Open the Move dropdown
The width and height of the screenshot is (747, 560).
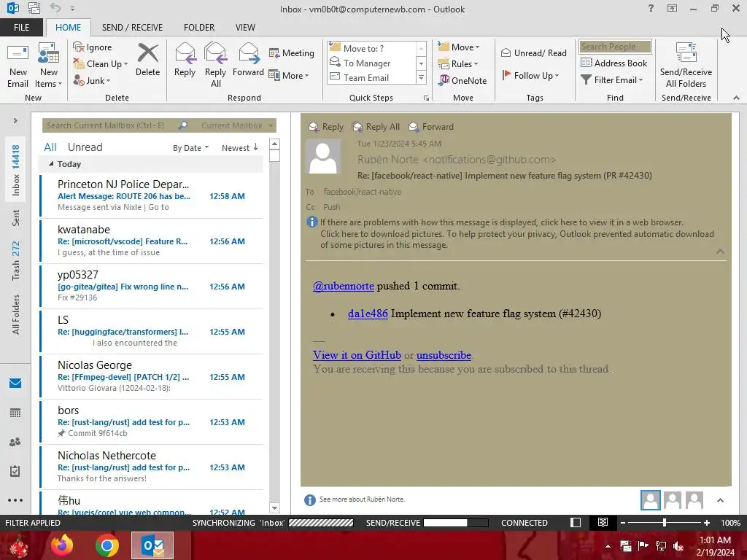(x=459, y=47)
